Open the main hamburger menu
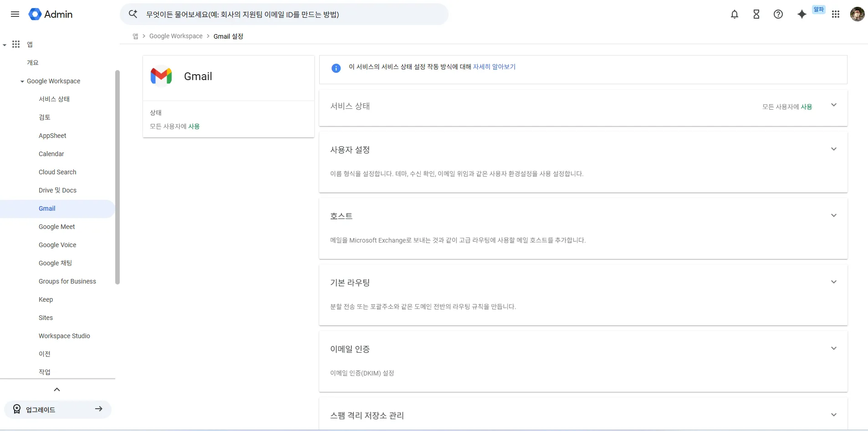The width and height of the screenshot is (868, 431). click(x=15, y=14)
